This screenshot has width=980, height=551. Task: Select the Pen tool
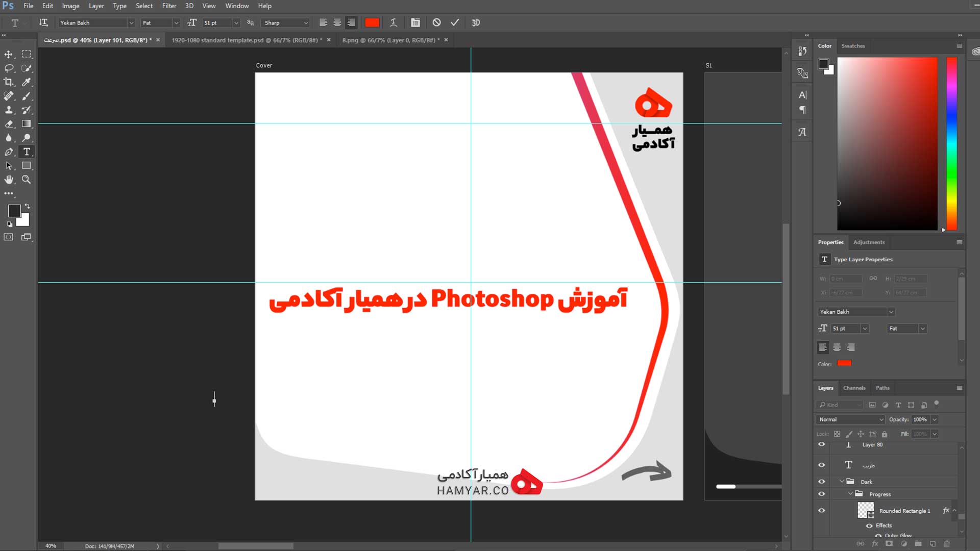point(9,152)
